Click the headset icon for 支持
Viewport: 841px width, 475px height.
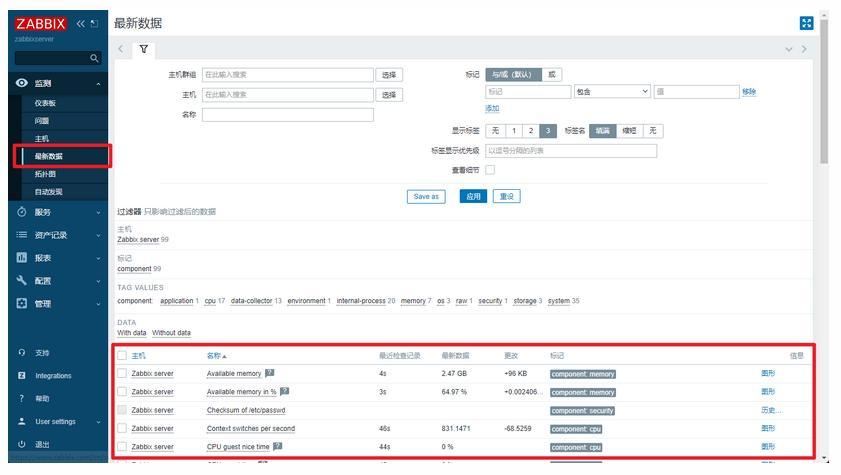(x=21, y=353)
